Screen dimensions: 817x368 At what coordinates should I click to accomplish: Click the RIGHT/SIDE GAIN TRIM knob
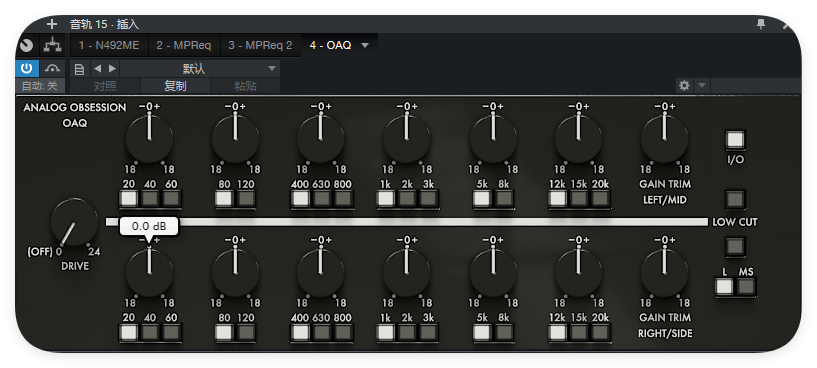[x=664, y=273]
